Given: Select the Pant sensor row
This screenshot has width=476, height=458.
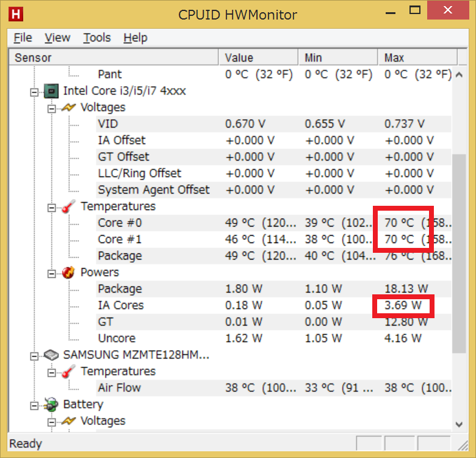Looking at the screenshot, I should 274,75.
